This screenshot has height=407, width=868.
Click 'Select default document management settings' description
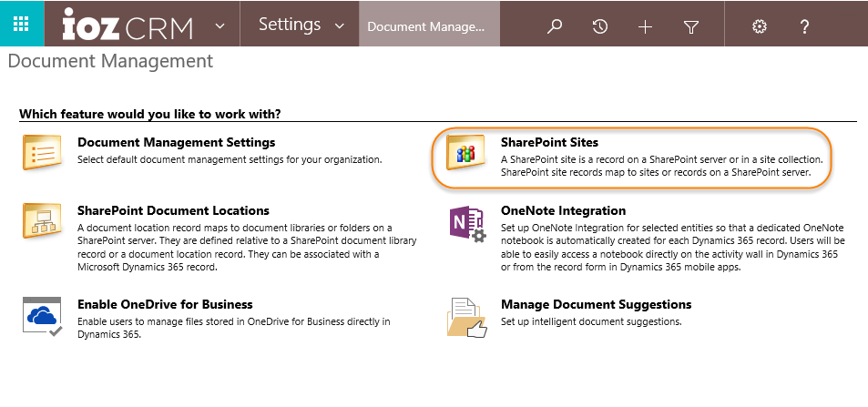click(230, 159)
